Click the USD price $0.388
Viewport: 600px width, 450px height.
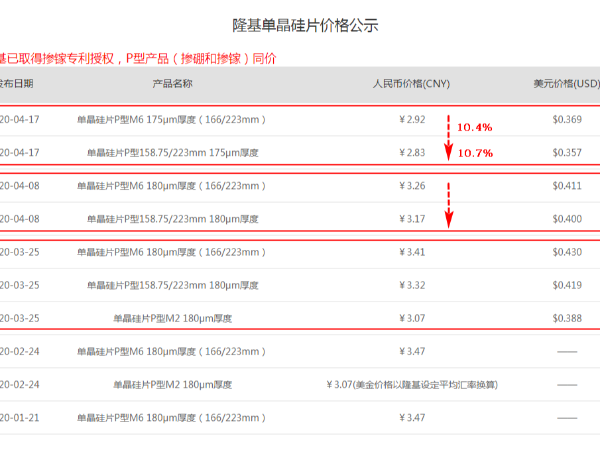pos(567,318)
